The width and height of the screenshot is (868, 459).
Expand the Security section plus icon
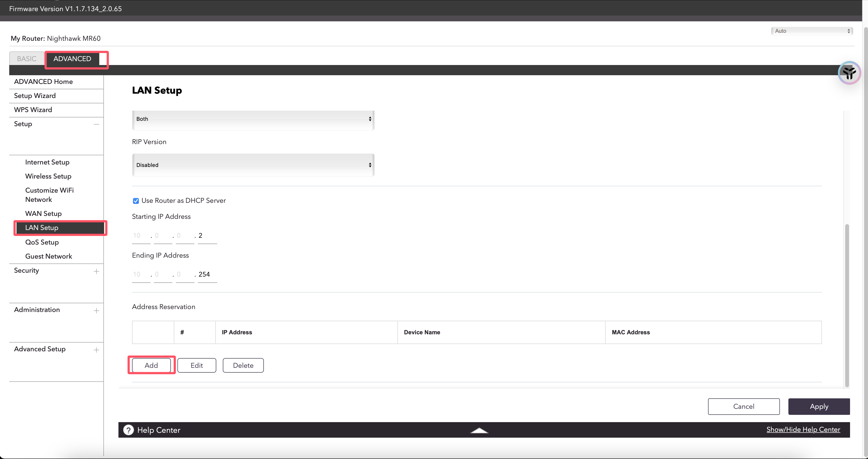point(96,271)
